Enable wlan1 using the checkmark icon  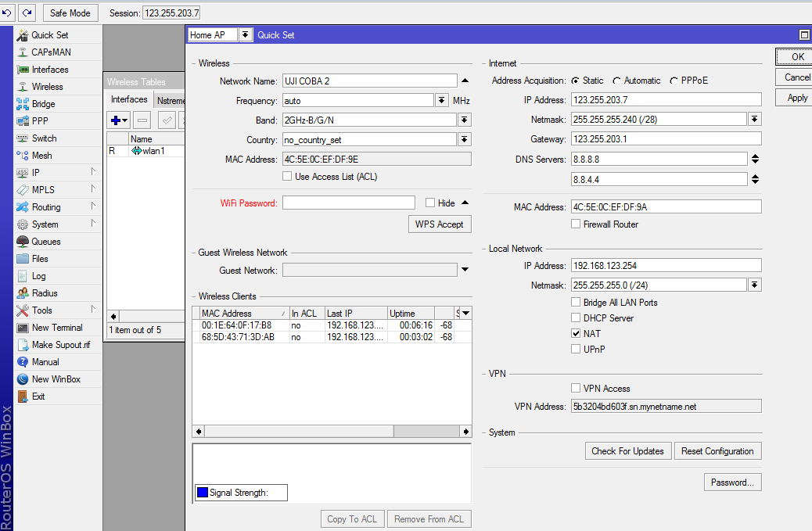click(166, 120)
